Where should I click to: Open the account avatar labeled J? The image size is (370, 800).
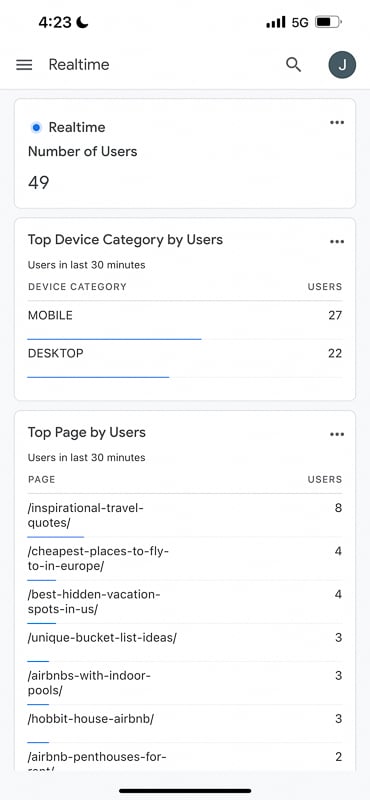[342, 65]
